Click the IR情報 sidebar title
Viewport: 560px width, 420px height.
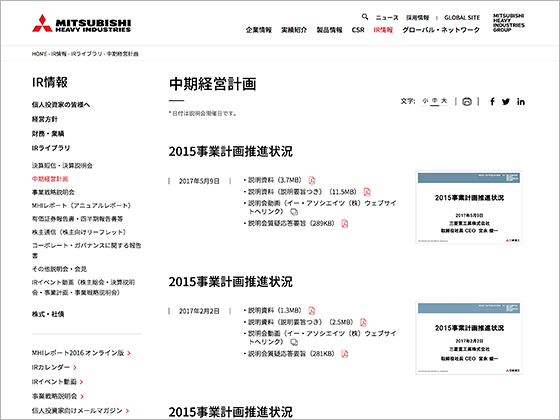[50, 82]
